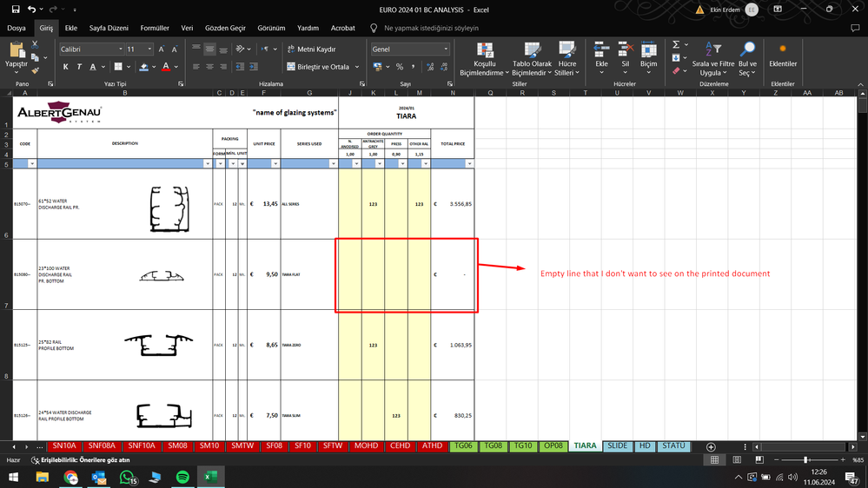Insert cells with Ekle icon
Viewport: 868px width, 488px height.
(602, 49)
